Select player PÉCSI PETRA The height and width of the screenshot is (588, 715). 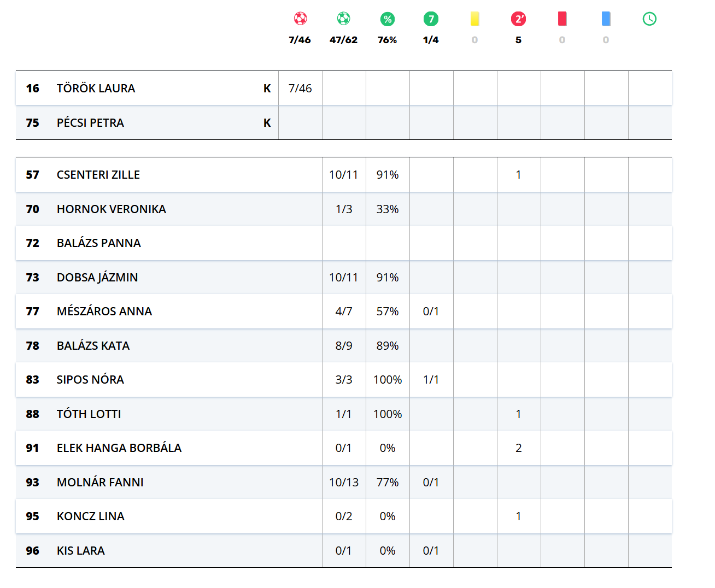(90, 123)
